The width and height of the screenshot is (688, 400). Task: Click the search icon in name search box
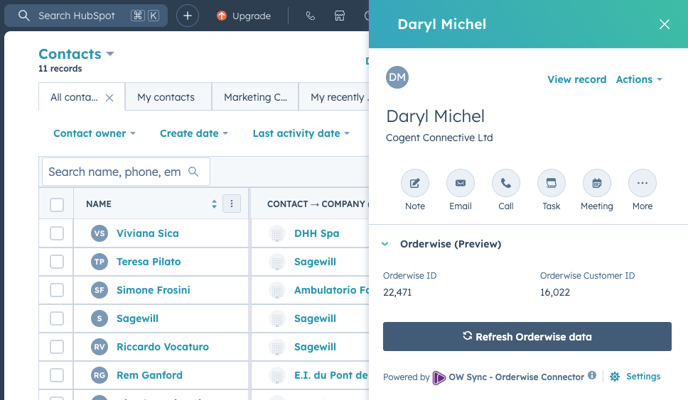tap(193, 171)
